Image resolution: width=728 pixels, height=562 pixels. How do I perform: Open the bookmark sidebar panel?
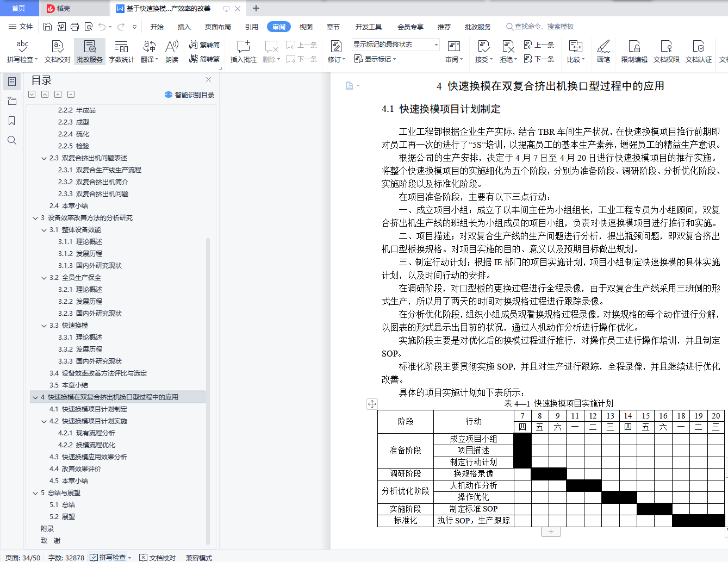click(x=11, y=121)
